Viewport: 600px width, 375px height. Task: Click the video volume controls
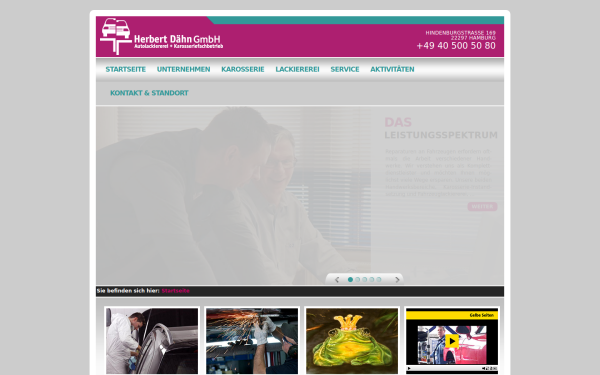[489, 368]
